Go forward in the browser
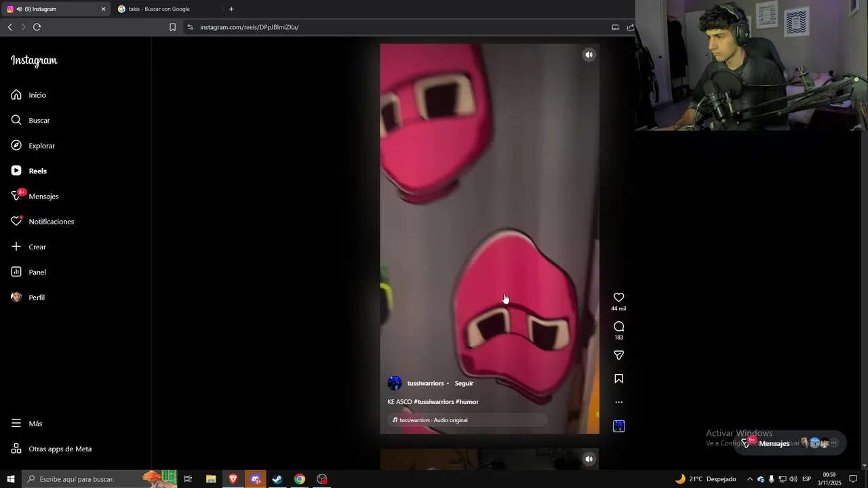Screen dimensions: 868x488 click(23, 27)
